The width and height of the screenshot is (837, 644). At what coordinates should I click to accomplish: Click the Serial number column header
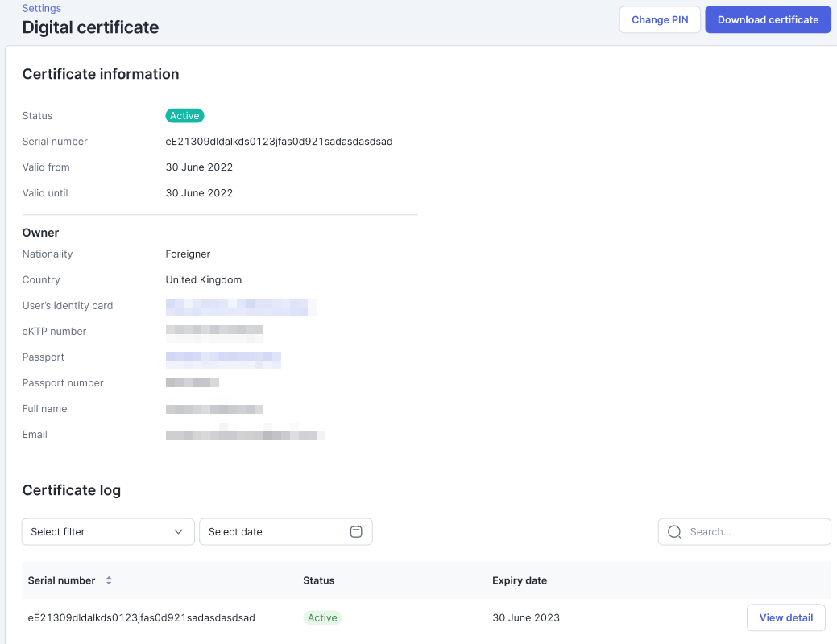(x=61, y=580)
